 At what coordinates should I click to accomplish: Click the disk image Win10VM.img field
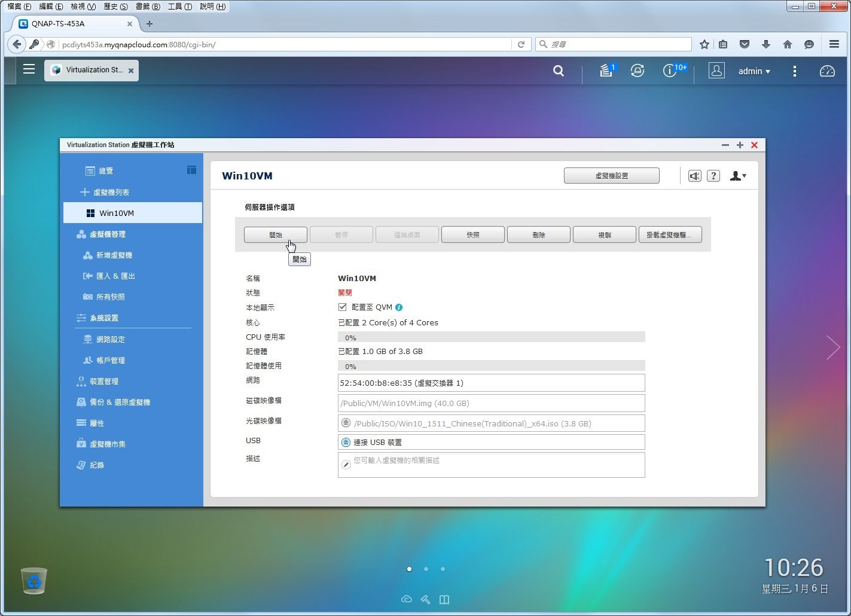492,403
